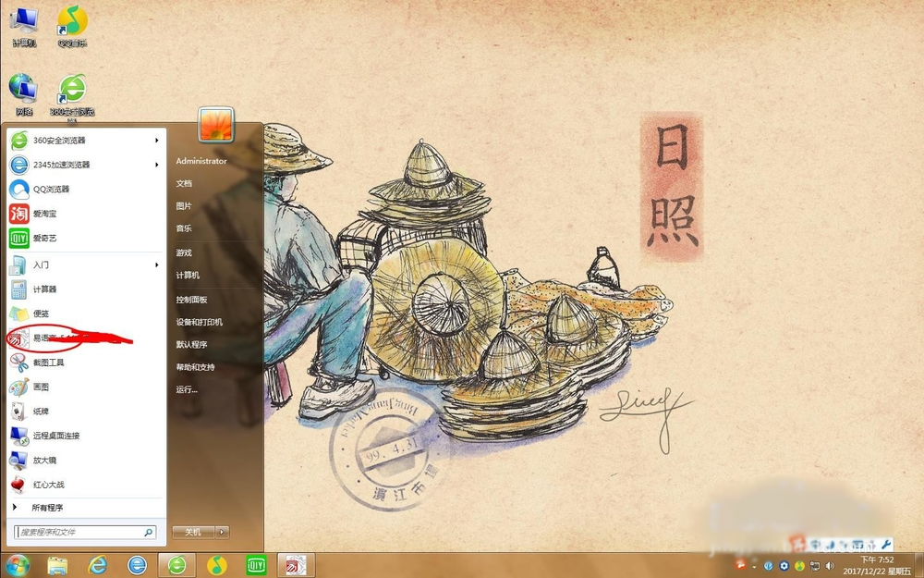Click the Windows Start orb
The image size is (924, 578).
pyautogui.click(x=16, y=565)
